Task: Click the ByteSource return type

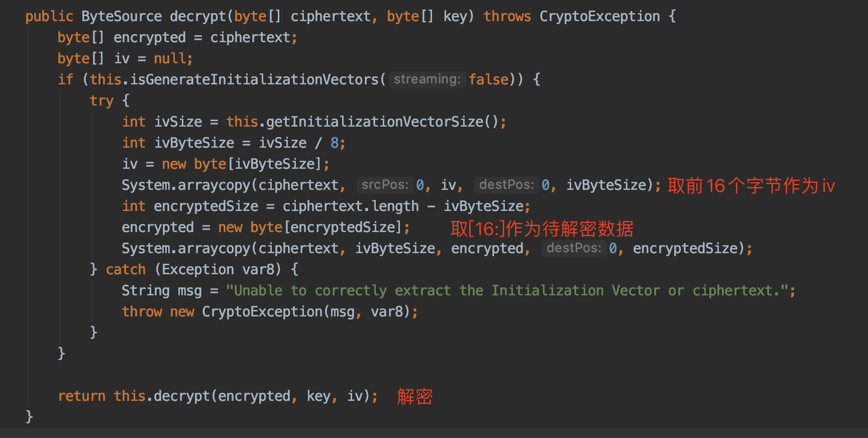Action: pos(122,17)
